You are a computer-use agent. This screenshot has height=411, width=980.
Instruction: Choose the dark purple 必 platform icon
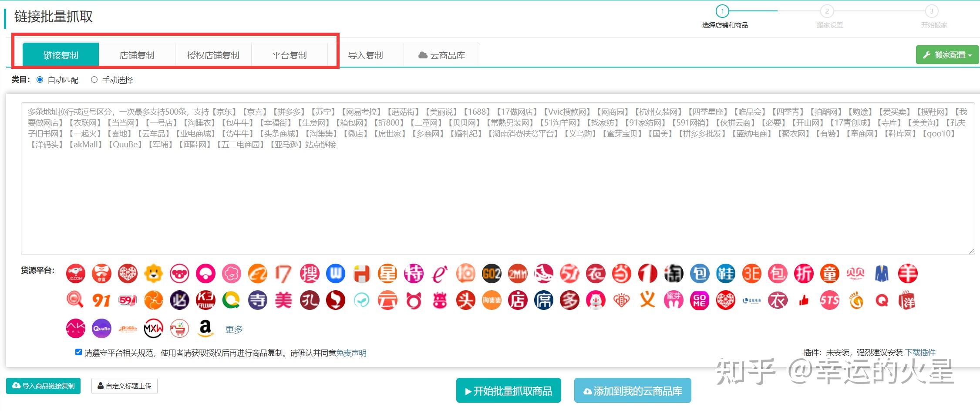179,300
